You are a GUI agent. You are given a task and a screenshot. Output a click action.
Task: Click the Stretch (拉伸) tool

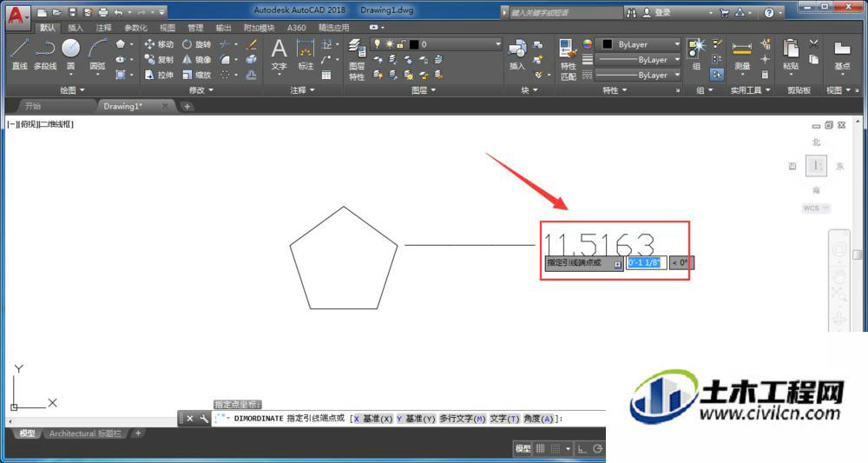[x=159, y=74]
